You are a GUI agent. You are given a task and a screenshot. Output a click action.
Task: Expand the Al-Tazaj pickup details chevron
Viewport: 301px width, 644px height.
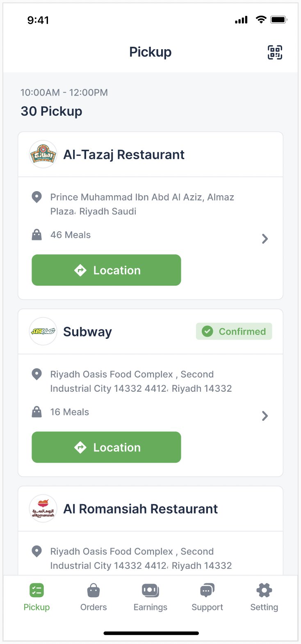tap(265, 239)
